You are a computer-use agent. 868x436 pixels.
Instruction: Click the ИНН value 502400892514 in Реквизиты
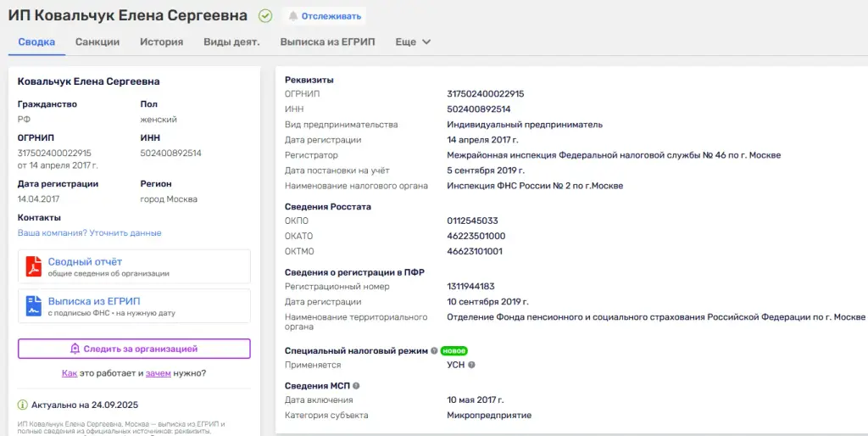click(479, 109)
